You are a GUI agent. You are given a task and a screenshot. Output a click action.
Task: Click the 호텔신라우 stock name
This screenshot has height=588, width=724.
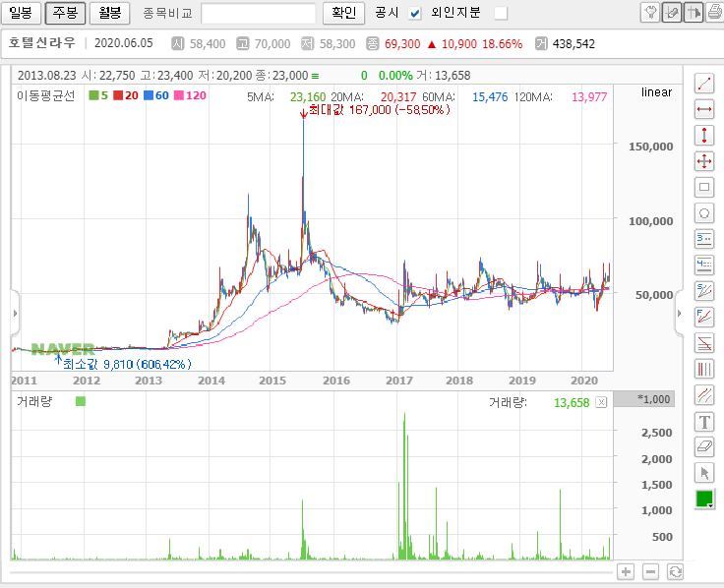(41, 43)
